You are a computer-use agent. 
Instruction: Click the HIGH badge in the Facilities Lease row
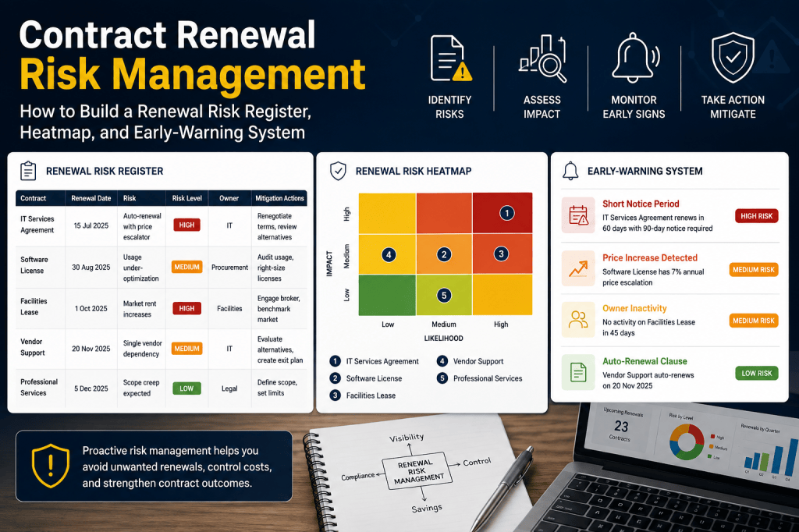[186, 308]
